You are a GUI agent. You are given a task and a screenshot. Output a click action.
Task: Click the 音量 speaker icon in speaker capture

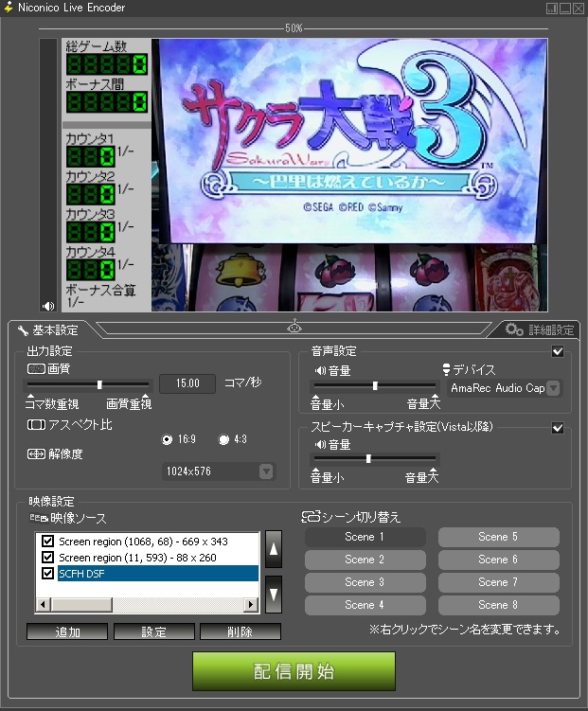(x=320, y=444)
